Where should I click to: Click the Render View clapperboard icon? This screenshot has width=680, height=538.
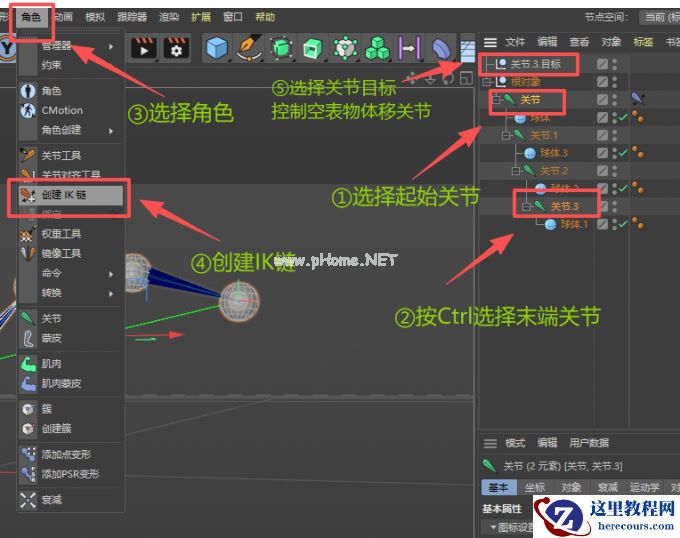(x=144, y=48)
